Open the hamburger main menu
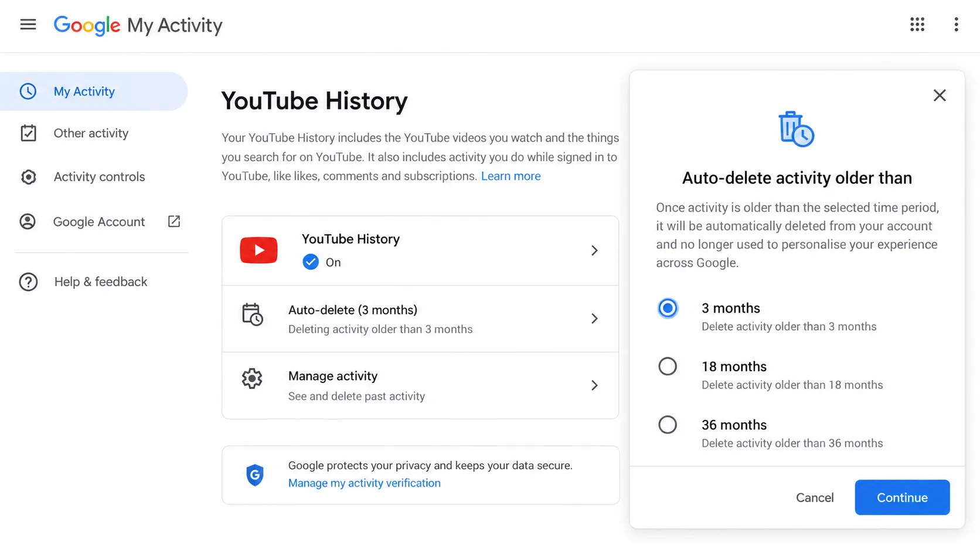980x552 pixels. click(x=28, y=25)
